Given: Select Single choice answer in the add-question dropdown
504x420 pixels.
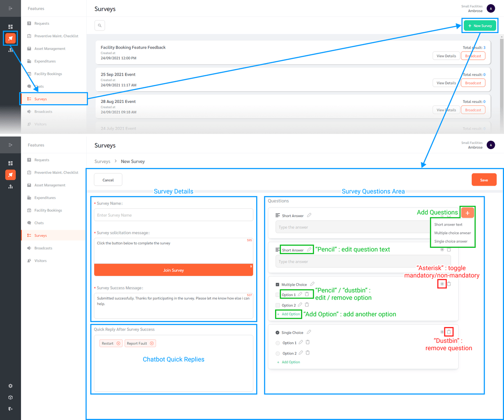Looking at the screenshot, I should coord(452,241).
